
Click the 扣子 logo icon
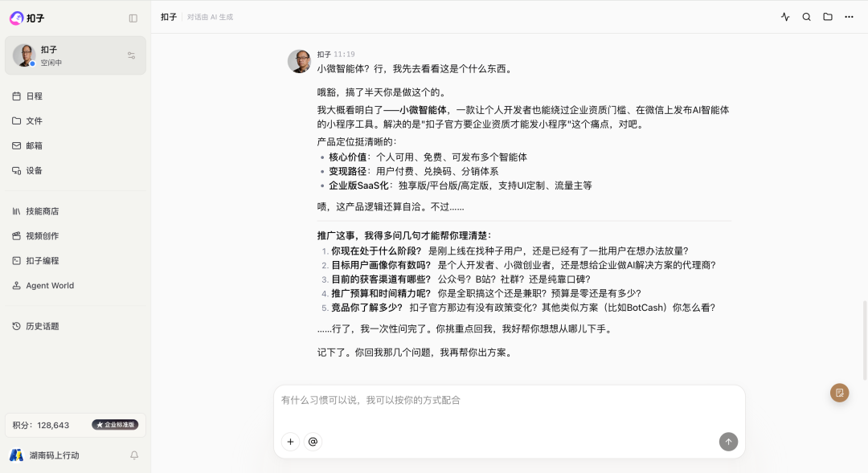coord(17,18)
